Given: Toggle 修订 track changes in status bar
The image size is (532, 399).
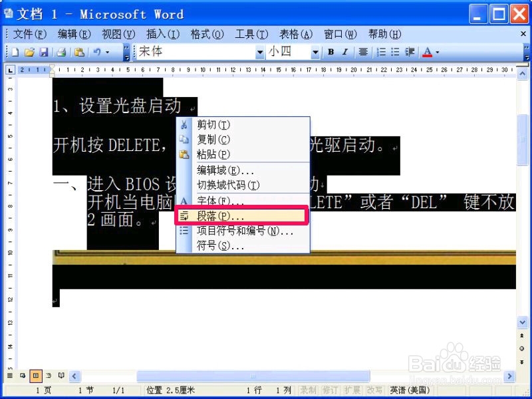Looking at the screenshot, I should pyautogui.click(x=330, y=390).
